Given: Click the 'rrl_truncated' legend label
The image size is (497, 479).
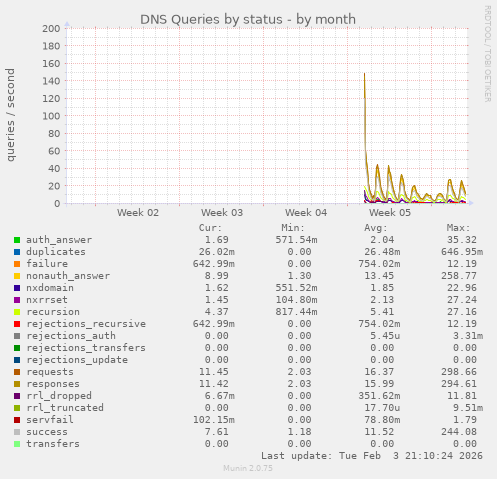Looking at the screenshot, I should [x=65, y=408].
